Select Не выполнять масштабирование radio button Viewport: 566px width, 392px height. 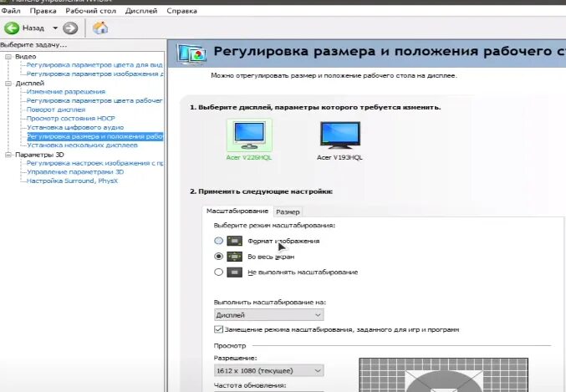[x=218, y=272]
